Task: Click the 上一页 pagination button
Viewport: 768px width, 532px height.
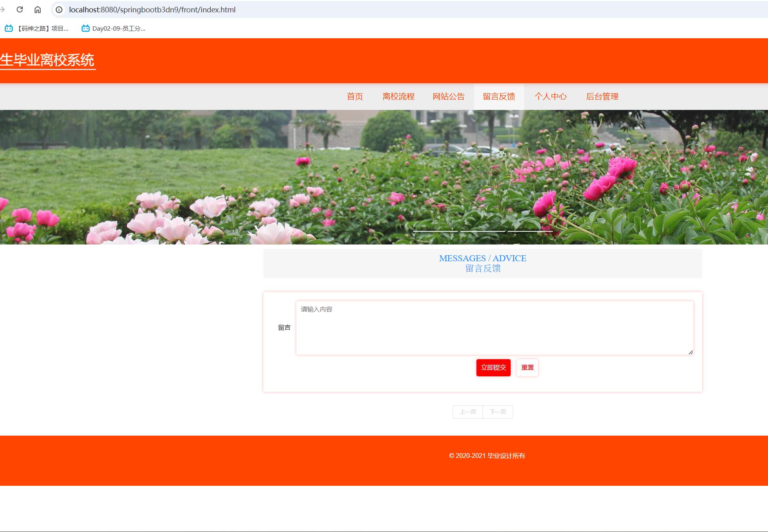Action: (x=468, y=412)
